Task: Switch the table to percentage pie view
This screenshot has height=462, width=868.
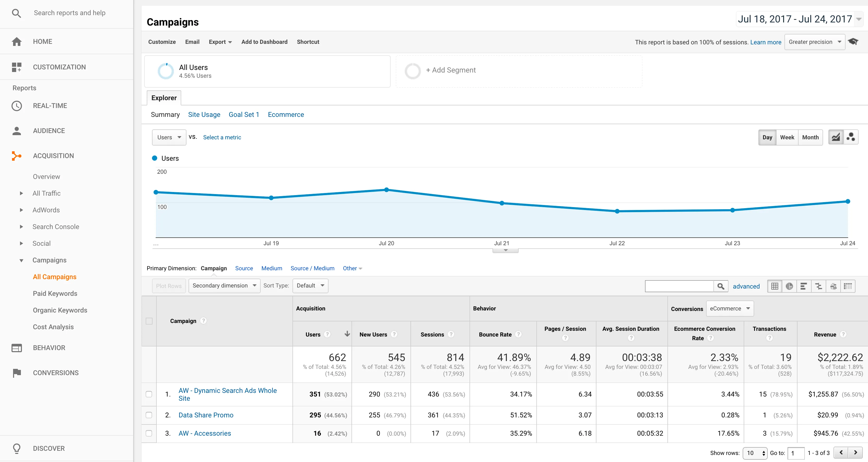Action: [789, 286]
